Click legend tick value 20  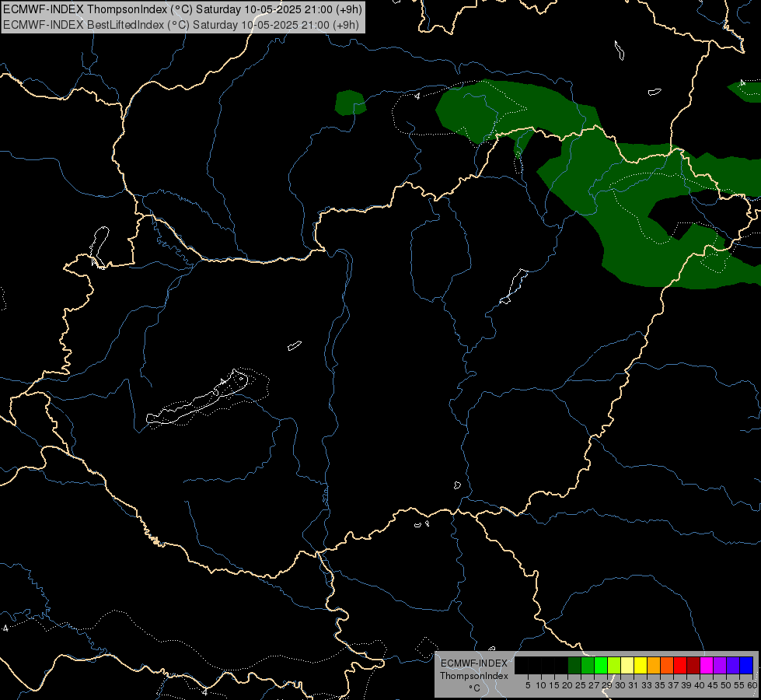(567, 685)
